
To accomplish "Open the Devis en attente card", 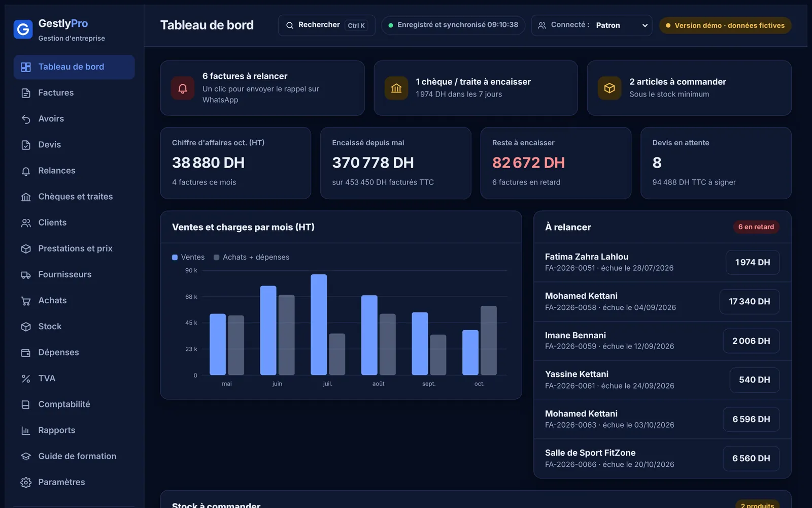I will point(716,163).
